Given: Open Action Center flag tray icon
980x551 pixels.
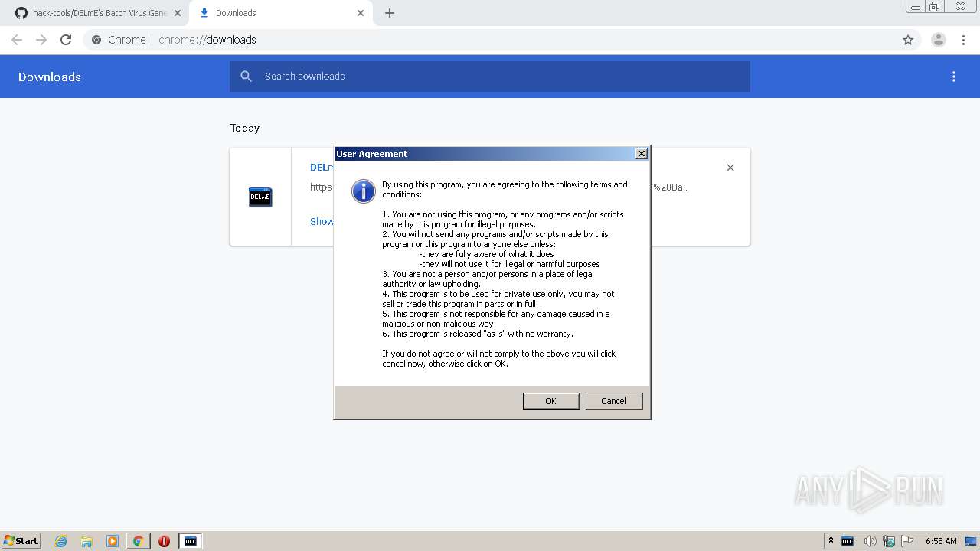Looking at the screenshot, I should 907,541.
